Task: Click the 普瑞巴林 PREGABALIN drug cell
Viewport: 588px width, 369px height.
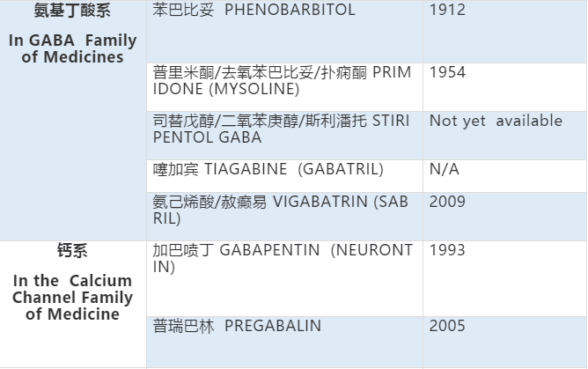Action: click(x=237, y=326)
